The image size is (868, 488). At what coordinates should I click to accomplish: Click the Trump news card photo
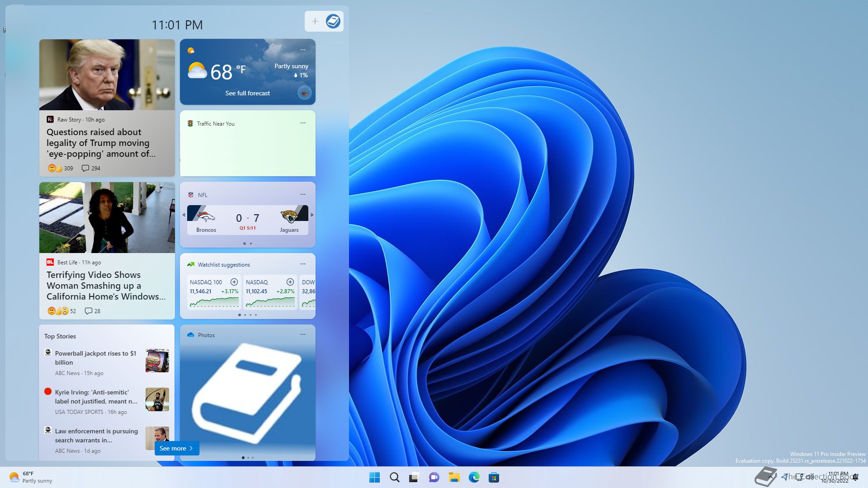[x=107, y=75]
